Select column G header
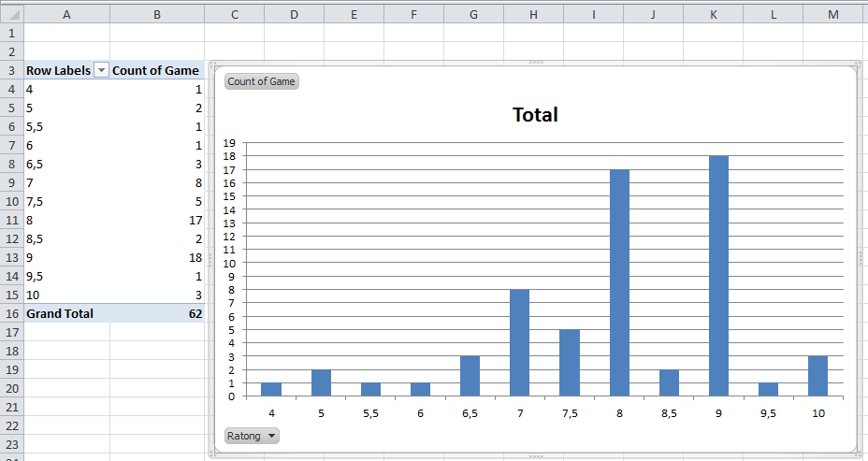The width and height of the screenshot is (868, 461). point(473,14)
